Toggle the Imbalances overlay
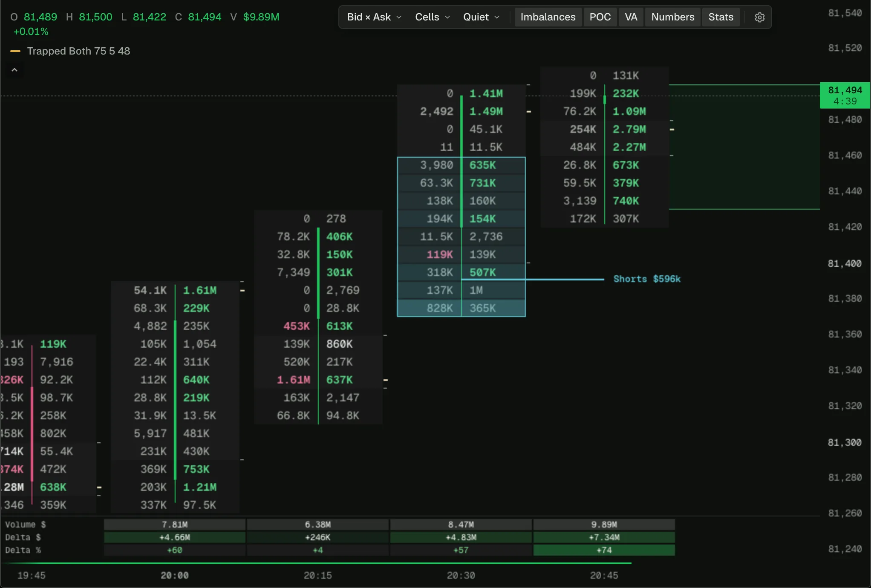The width and height of the screenshot is (871, 588). tap(548, 17)
